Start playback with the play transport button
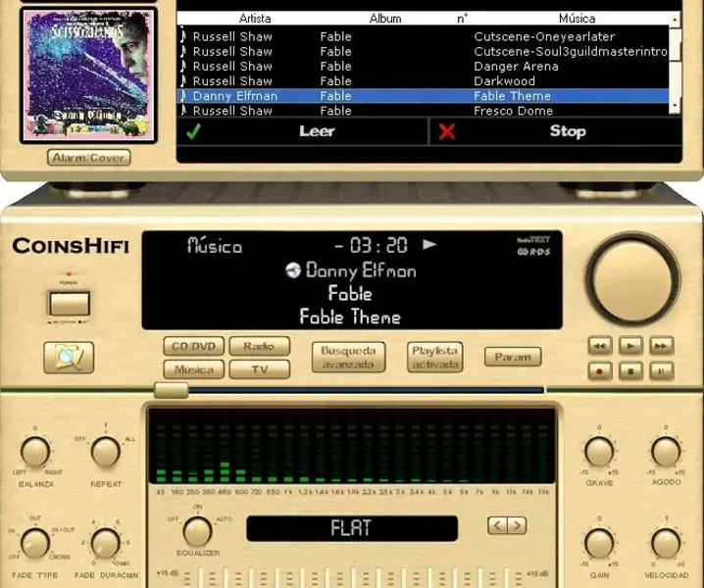Screen dimensions: 704x588 pos(630,346)
